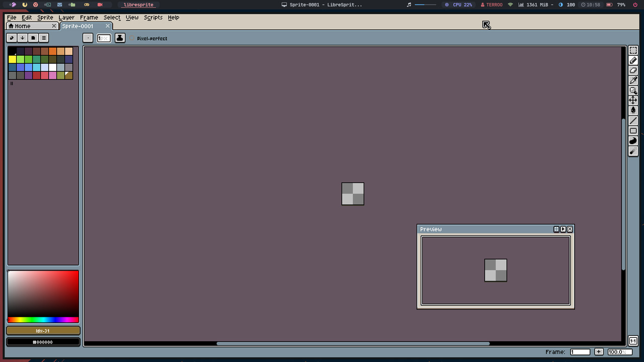Open the Edit menu
Screen dimensions: 644x362
click(27, 18)
